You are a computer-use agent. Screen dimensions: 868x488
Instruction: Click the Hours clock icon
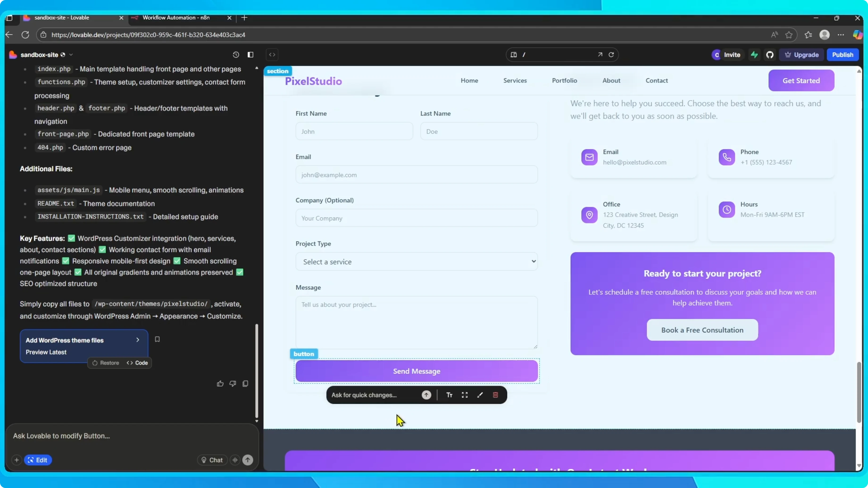tap(726, 210)
